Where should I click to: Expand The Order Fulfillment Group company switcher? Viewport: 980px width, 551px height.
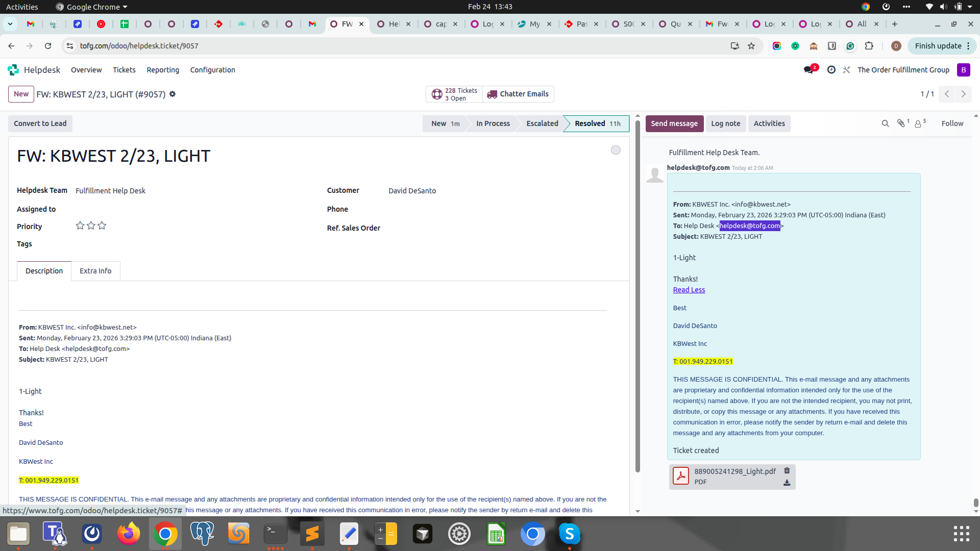point(903,70)
